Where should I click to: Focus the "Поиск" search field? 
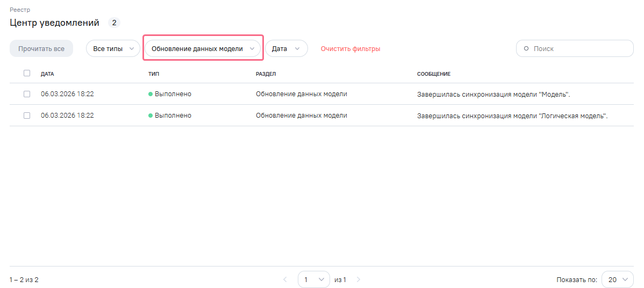(575, 48)
